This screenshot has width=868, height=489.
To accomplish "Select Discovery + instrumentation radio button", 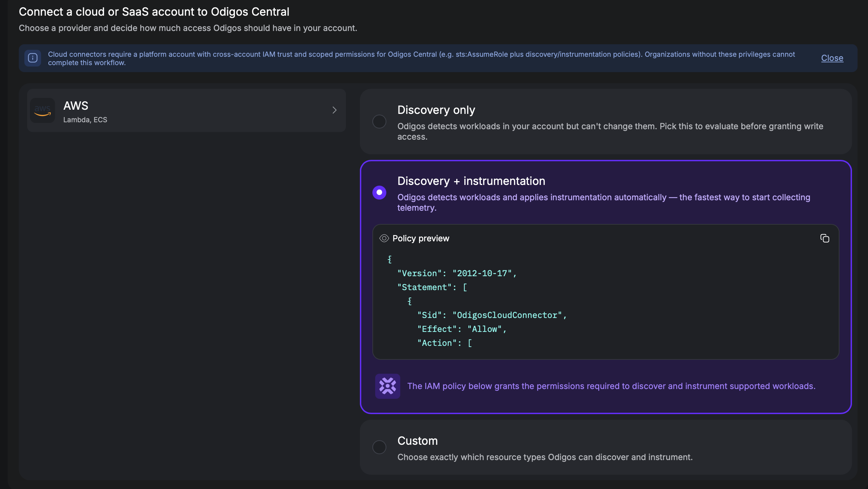I will point(379,193).
